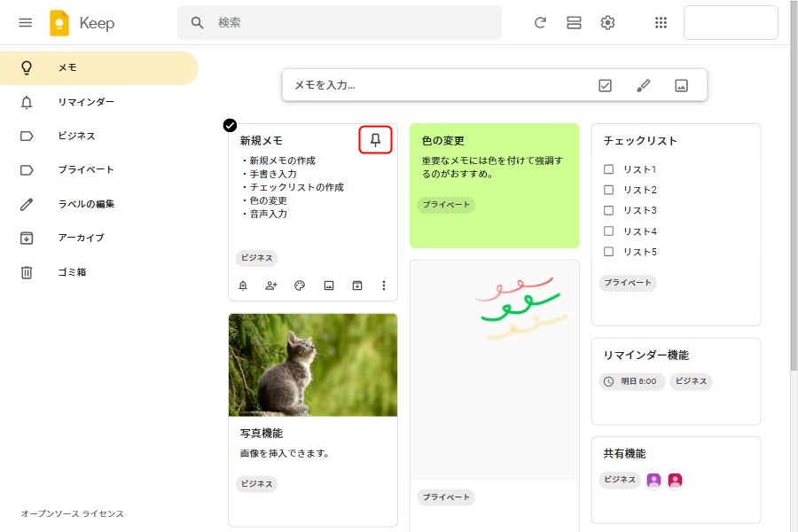Open Google apps grid launcher
The height and width of the screenshot is (532, 798).
pos(661,23)
